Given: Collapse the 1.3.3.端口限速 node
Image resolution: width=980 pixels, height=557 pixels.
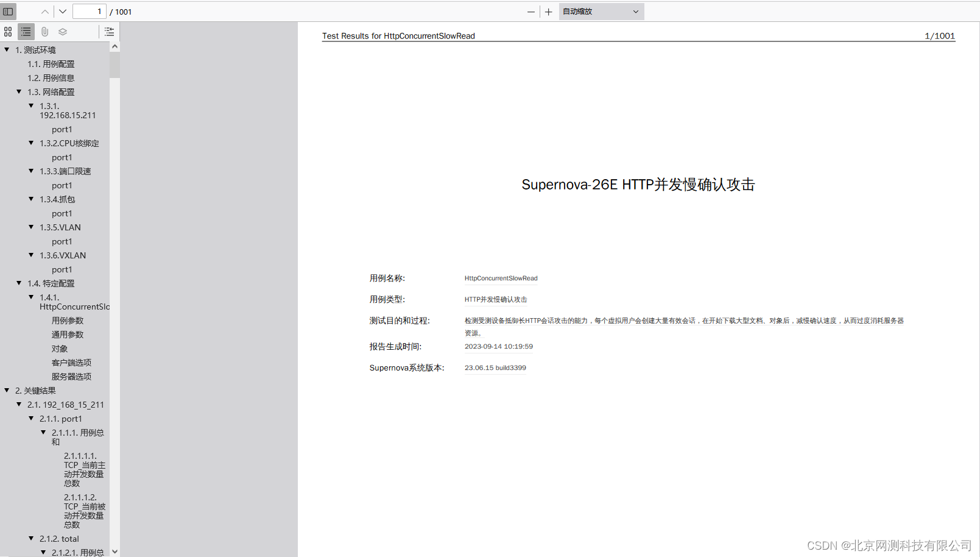Looking at the screenshot, I should tap(31, 171).
